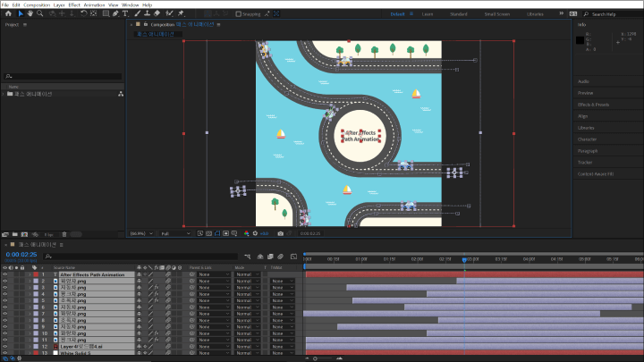Select the Rotation tool
The image size is (644, 362).
click(x=84, y=13)
